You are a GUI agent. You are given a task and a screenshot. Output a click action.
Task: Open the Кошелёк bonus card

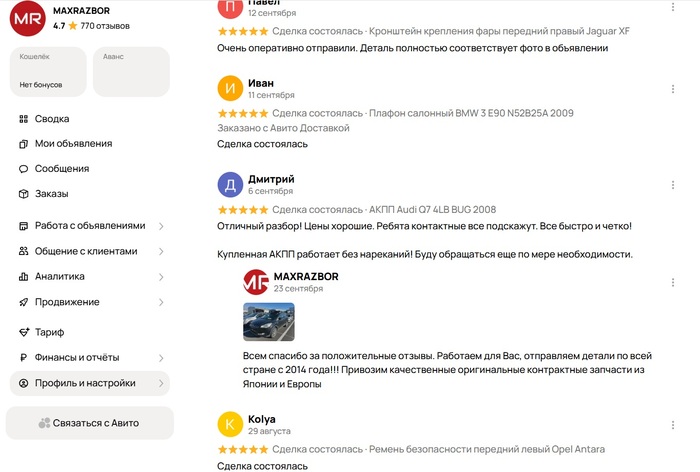click(47, 71)
